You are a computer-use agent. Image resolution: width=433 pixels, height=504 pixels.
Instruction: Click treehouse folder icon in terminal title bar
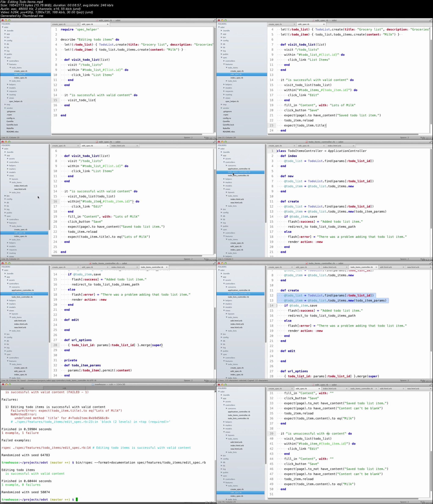coord(93,385)
